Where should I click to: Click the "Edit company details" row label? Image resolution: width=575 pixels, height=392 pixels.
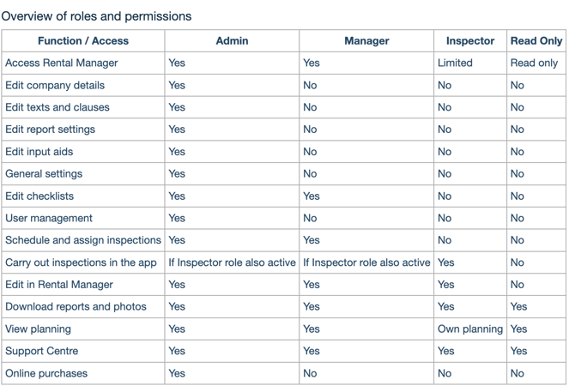point(55,85)
